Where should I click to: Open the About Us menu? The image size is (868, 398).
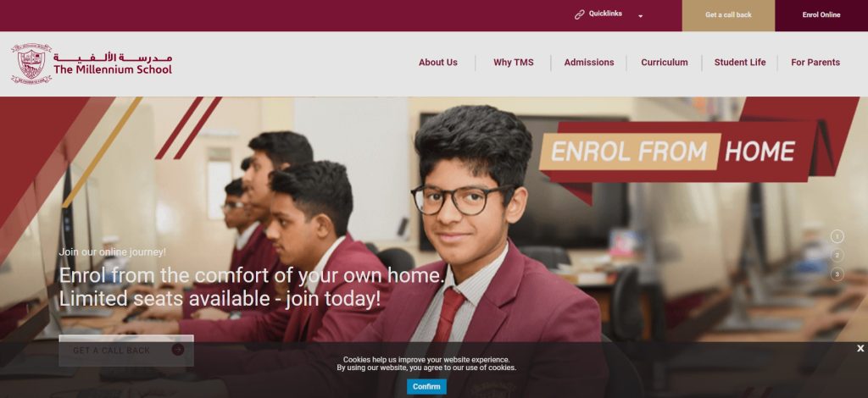click(438, 63)
